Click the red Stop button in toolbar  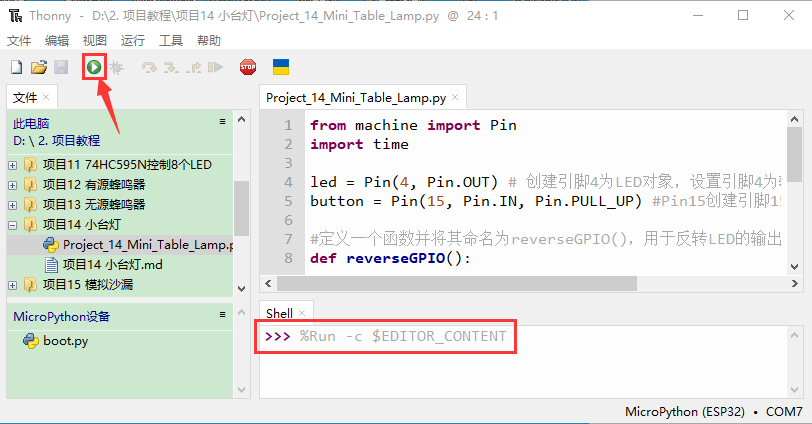tap(248, 68)
